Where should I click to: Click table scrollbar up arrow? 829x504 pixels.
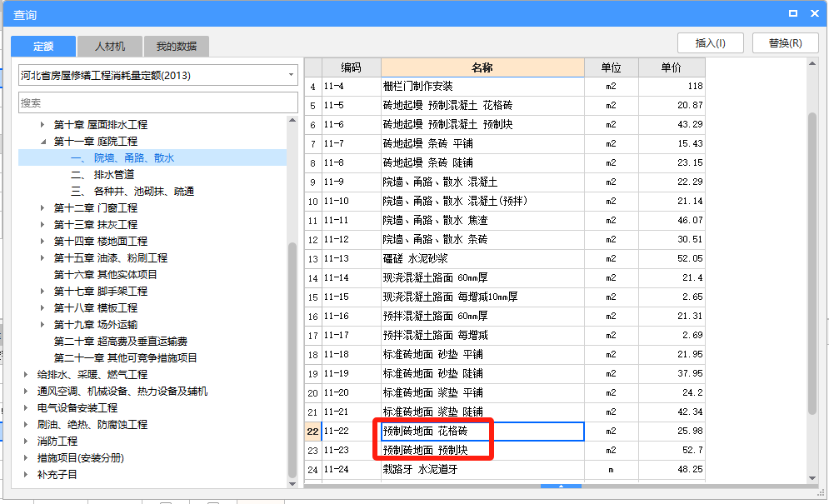(x=812, y=64)
